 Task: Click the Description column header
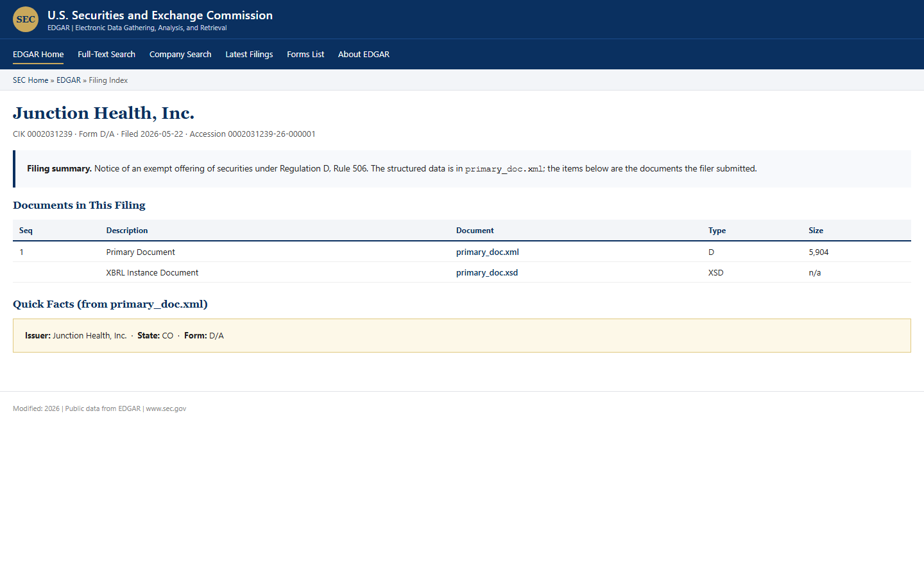[x=127, y=231]
